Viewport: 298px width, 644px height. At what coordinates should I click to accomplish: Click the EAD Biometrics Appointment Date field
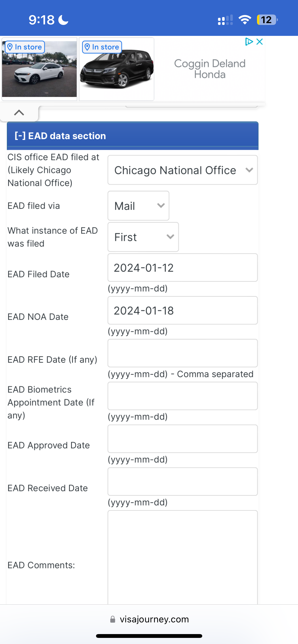(183, 396)
